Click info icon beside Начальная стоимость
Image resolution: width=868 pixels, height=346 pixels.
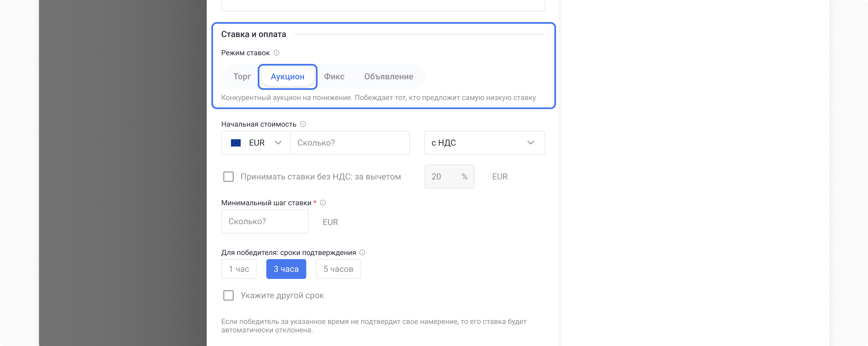pos(303,124)
